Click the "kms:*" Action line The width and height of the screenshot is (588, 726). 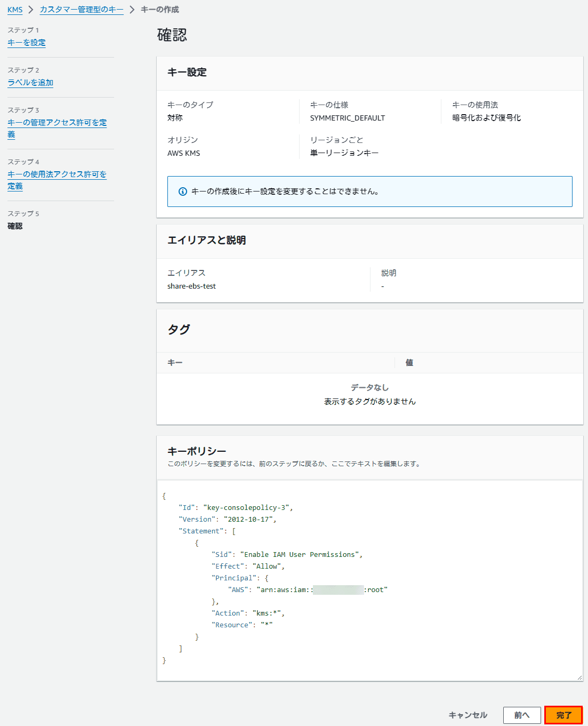[x=248, y=613]
